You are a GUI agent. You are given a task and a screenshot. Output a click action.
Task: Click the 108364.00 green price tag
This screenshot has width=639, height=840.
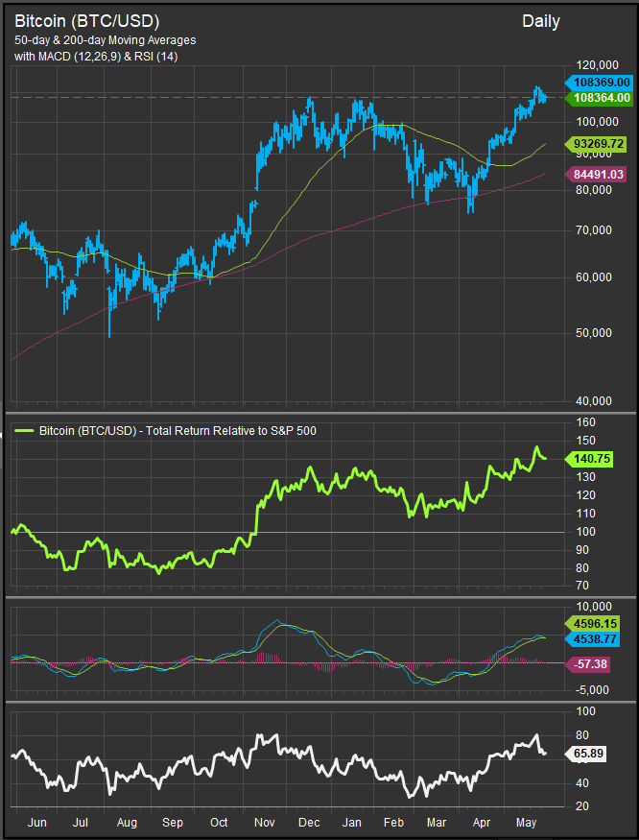pos(600,98)
